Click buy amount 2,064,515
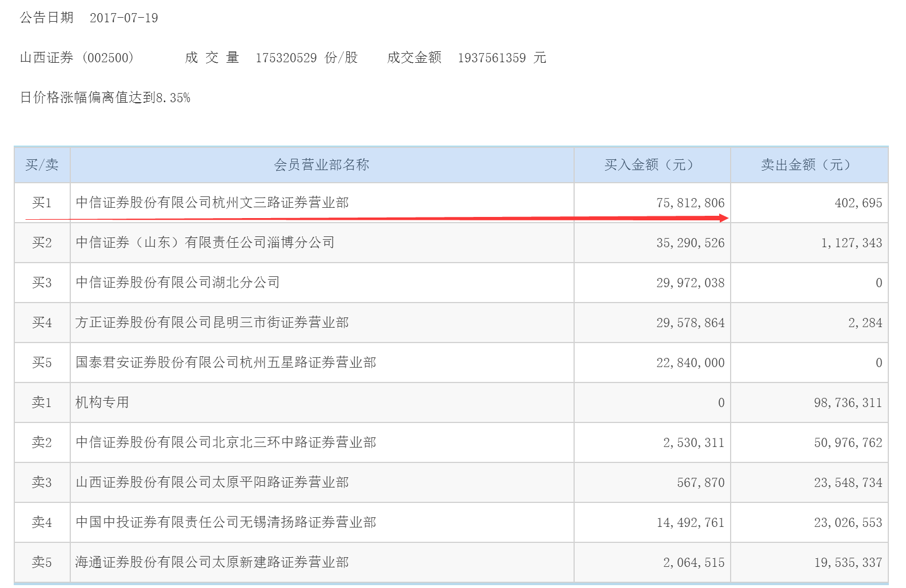This screenshot has height=588, width=906. click(x=693, y=562)
